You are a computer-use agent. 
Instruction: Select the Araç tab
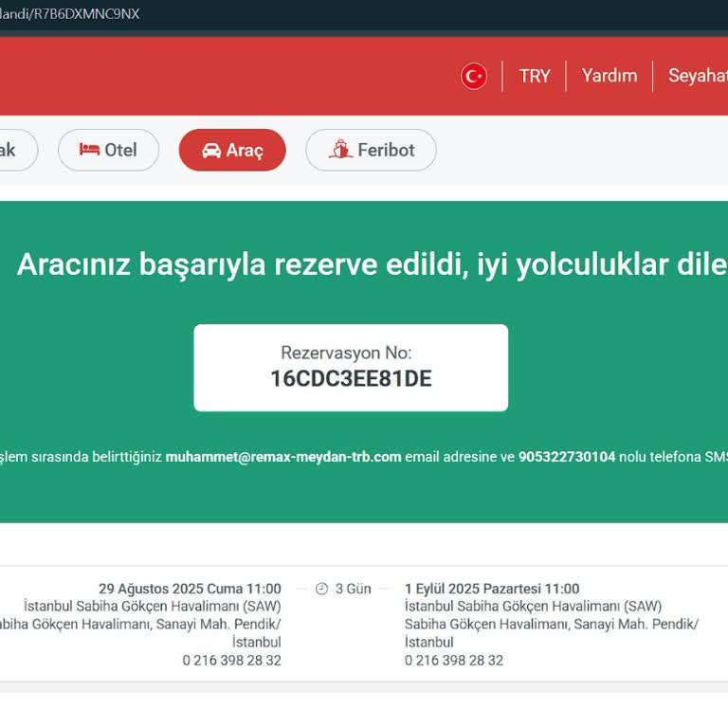pos(232,150)
